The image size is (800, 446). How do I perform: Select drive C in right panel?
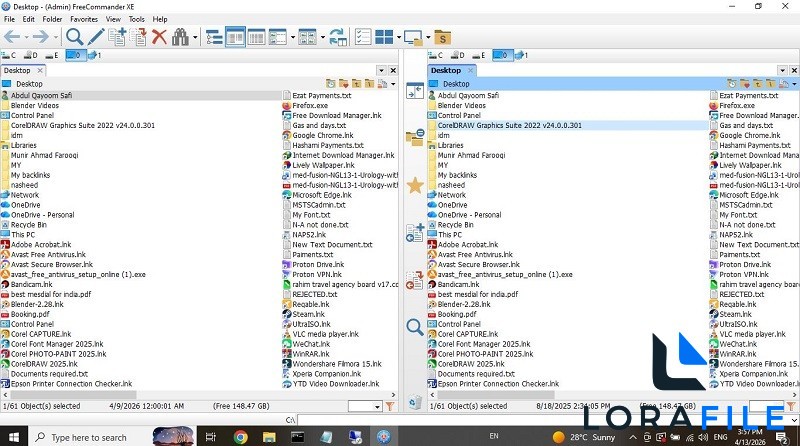tap(436, 55)
